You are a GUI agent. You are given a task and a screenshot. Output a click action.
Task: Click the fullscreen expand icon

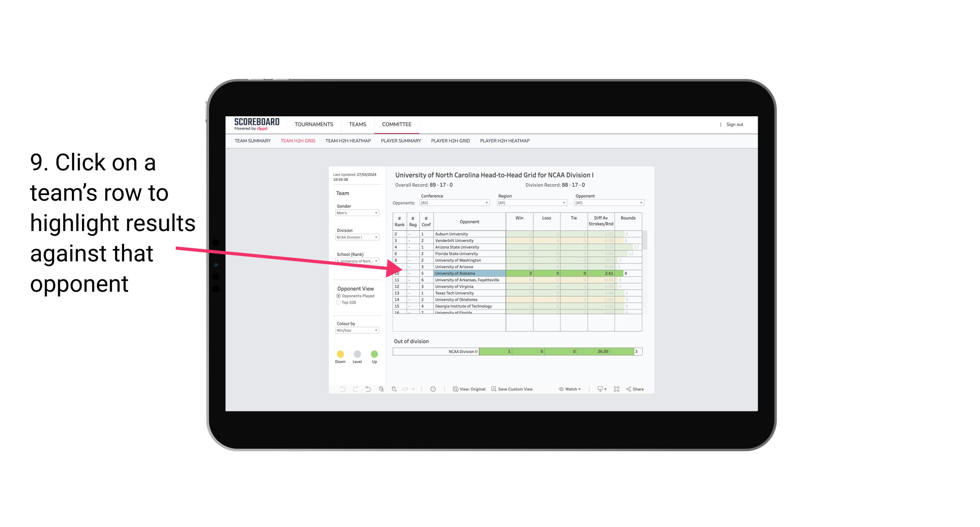tap(617, 389)
